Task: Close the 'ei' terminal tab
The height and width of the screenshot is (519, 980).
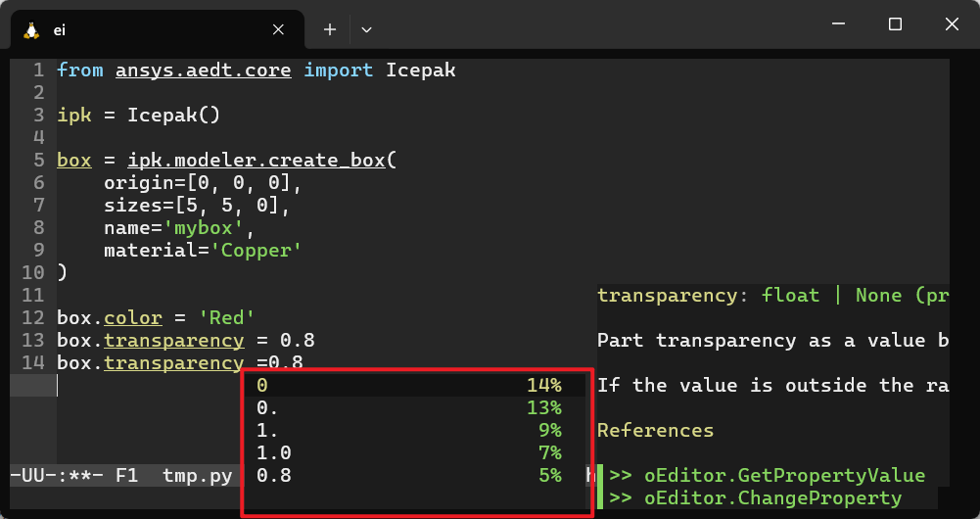Action: 278,30
